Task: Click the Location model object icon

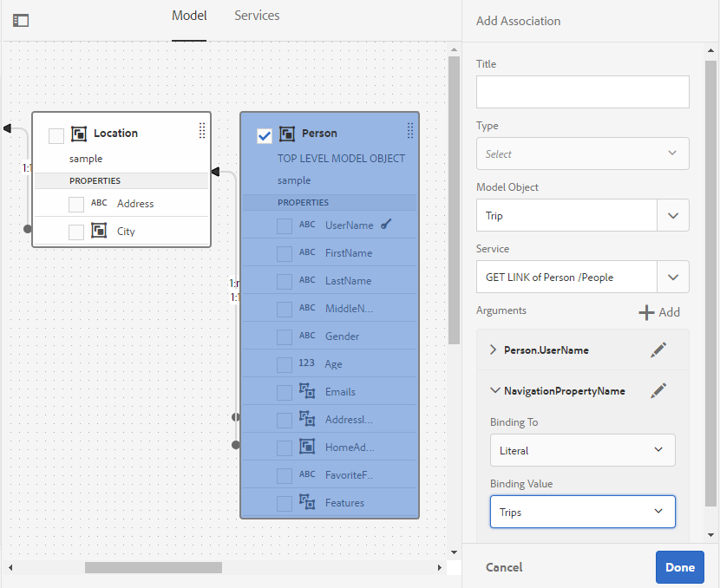Action: tap(79, 134)
